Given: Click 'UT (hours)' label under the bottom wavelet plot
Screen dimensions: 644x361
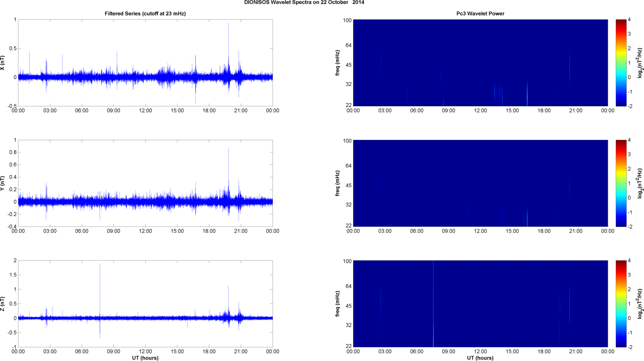Looking at the screenshot, I should 480,358.
